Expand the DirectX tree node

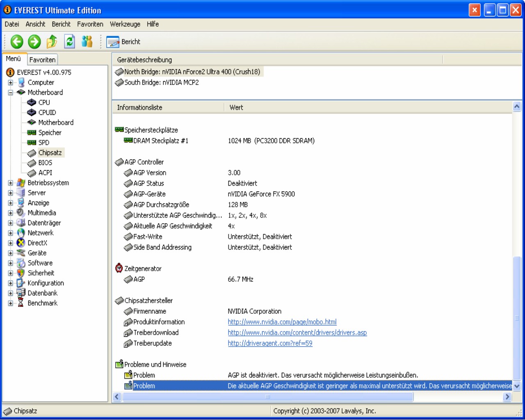(x=11, y=243)
